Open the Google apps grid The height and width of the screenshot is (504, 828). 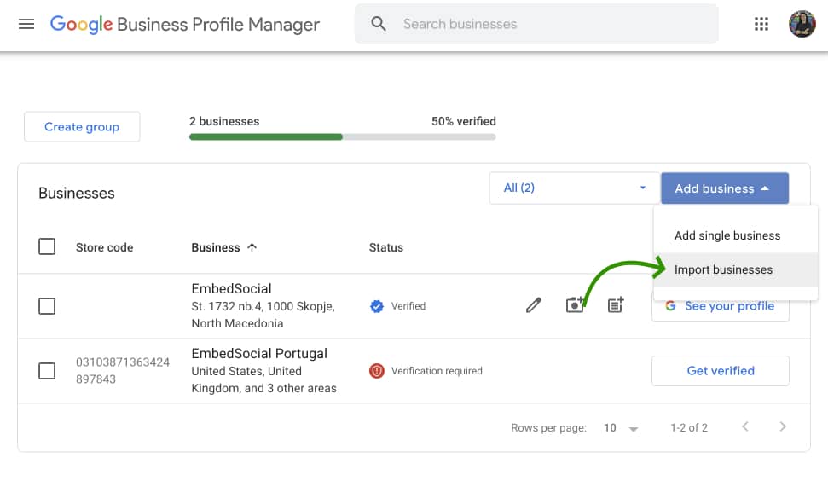(761, 24)
